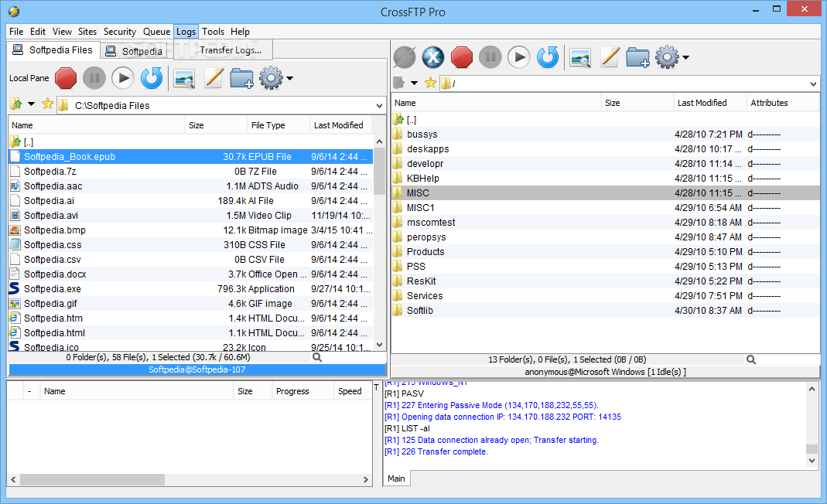The height and width of the screenshot is (504, 827).
Task: Open the View menu
Action: point(62,32)
